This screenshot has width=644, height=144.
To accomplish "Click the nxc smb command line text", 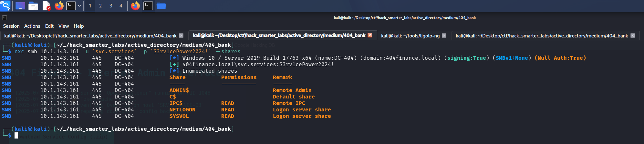I will click(x=127, y=52).
